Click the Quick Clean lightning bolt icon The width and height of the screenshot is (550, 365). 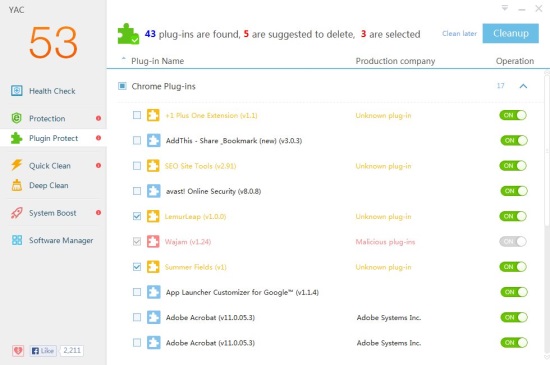point(16,165)
